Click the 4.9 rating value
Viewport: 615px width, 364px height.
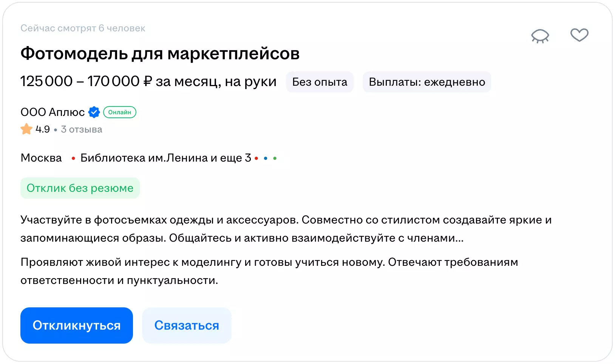click(x=43, y=130)
